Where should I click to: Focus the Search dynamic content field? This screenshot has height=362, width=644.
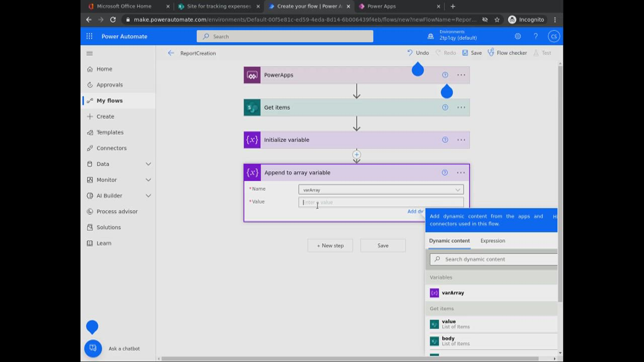tap(494, 259)
